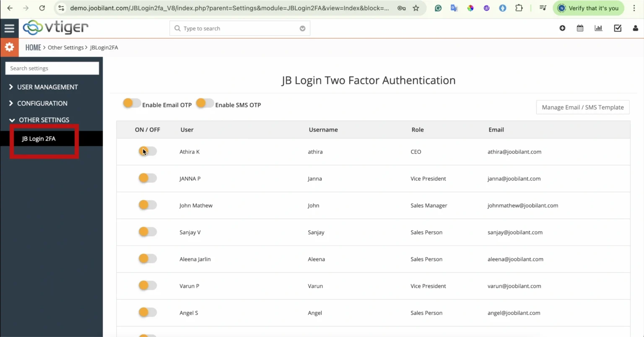Open the hamburger menu icon
This screenshot has height=337, width=644.
pos(9,28)
